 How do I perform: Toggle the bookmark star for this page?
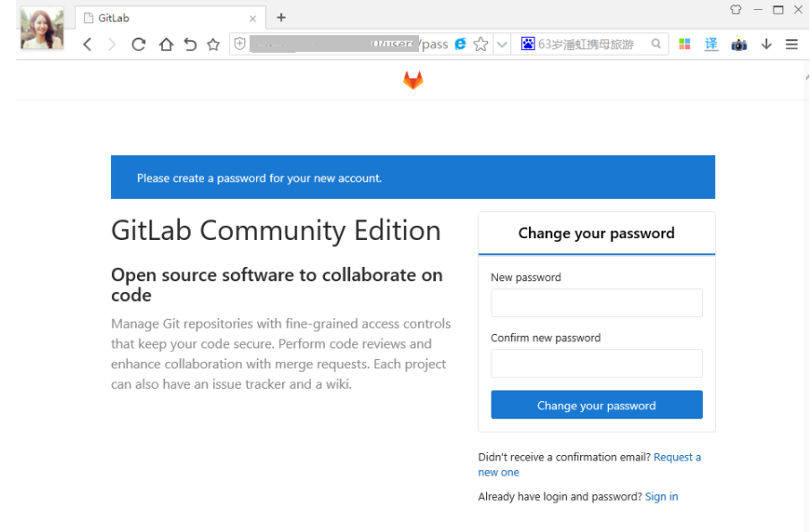pyautogui.click(x=481, y=43)
